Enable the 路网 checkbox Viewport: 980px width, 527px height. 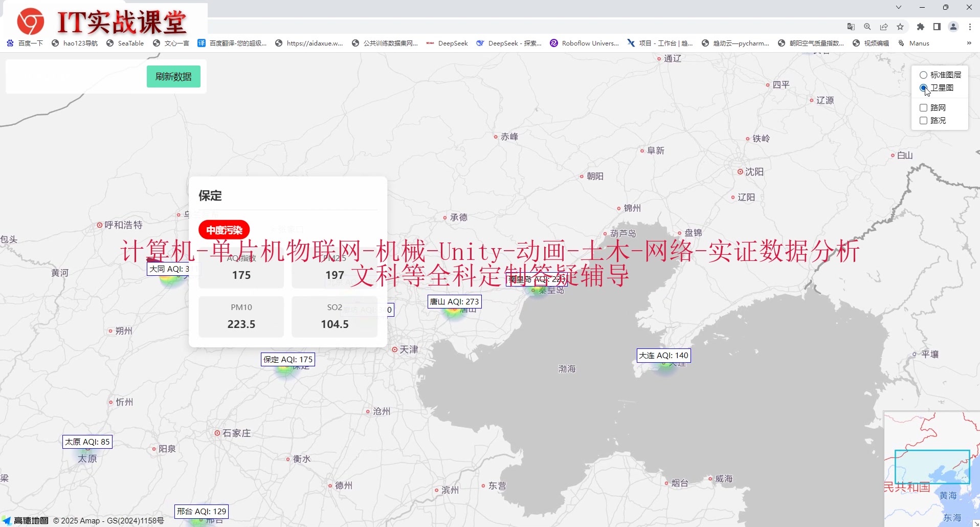924,107
